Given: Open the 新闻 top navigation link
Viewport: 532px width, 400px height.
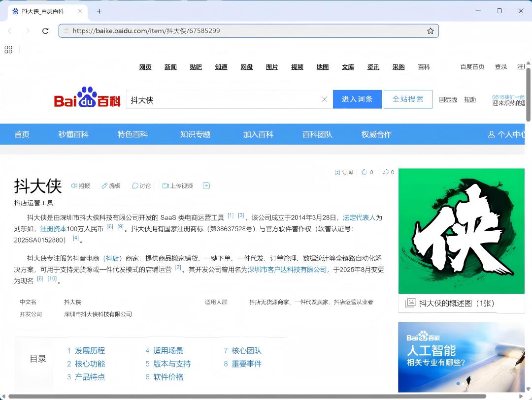Looking at the screenshot, I should [170, 67].
